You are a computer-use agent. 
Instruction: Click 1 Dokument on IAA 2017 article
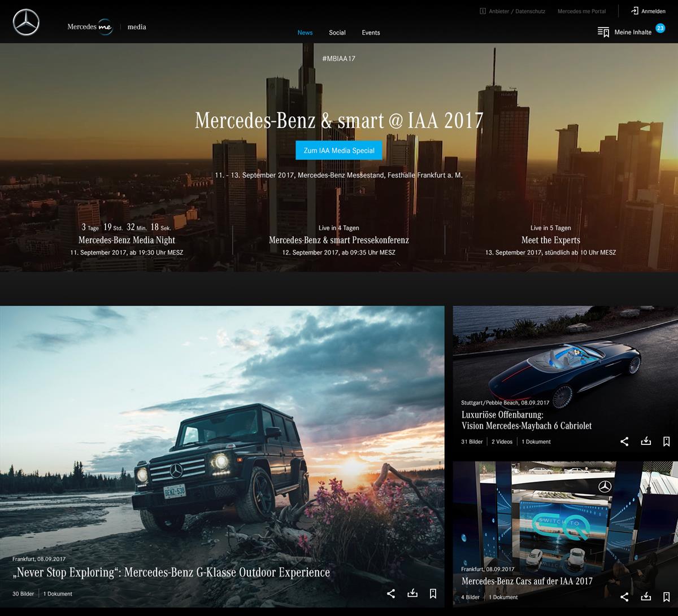(503, 597)
